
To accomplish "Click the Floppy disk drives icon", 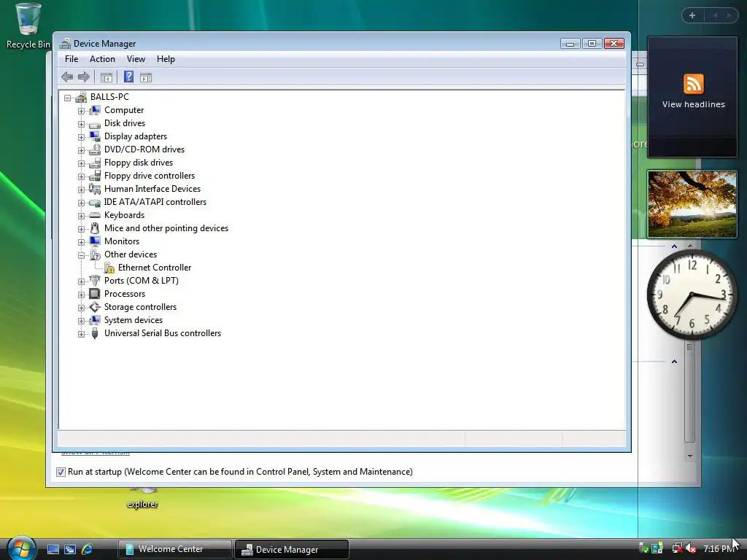I will pyautogui.click(x=95, y=163).
